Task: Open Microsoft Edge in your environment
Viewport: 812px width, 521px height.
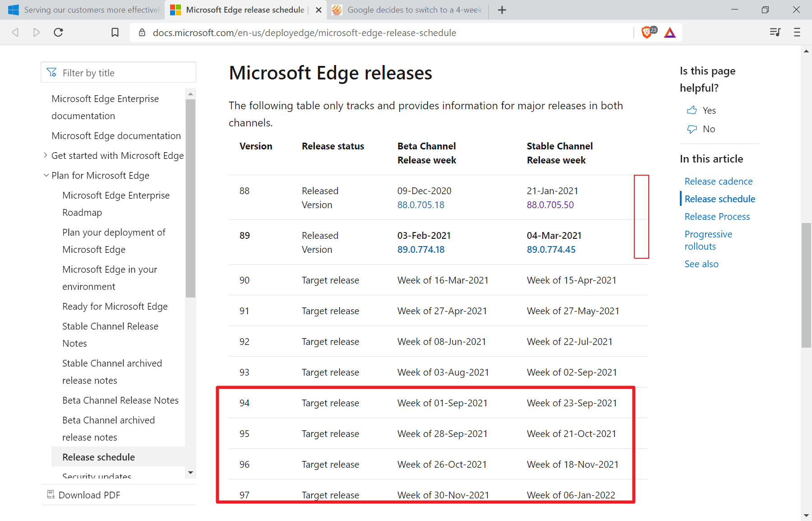Action: coord(110,278)
